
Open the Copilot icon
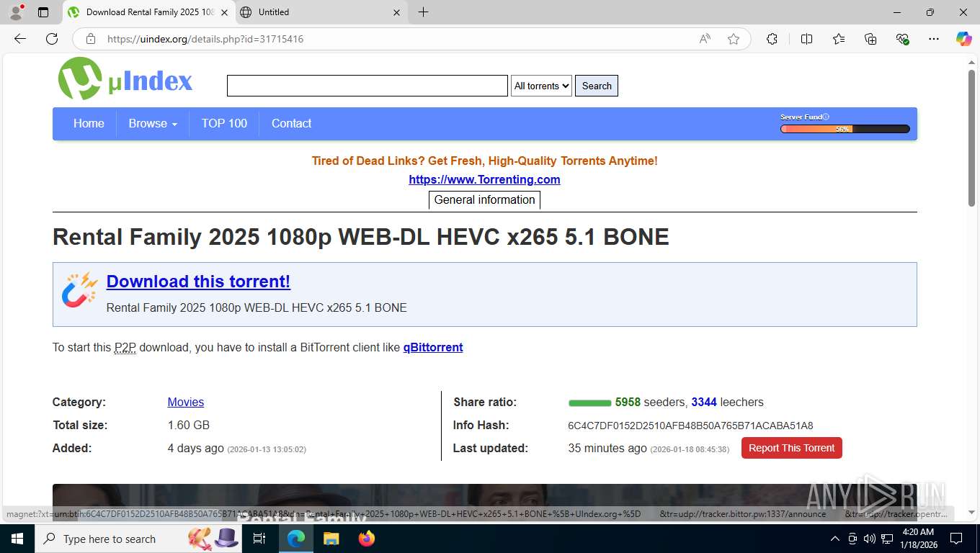[x=963, y=39]
